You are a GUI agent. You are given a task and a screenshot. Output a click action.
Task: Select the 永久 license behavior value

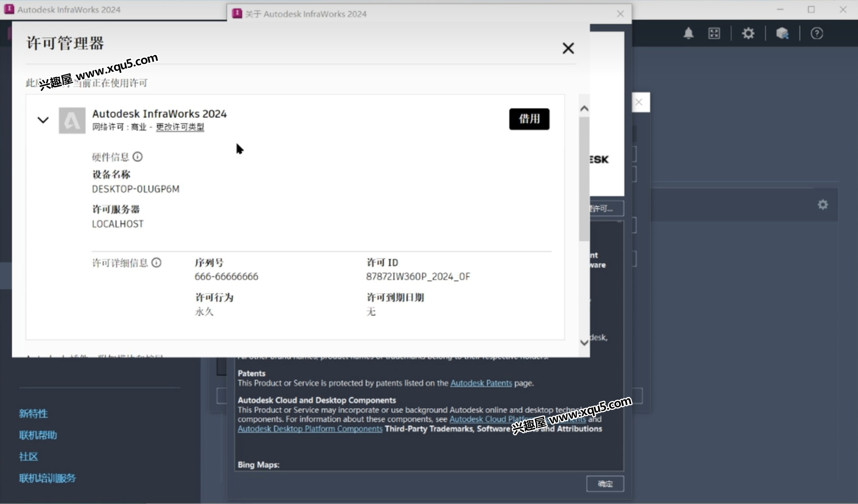click(x=204, y=312)
